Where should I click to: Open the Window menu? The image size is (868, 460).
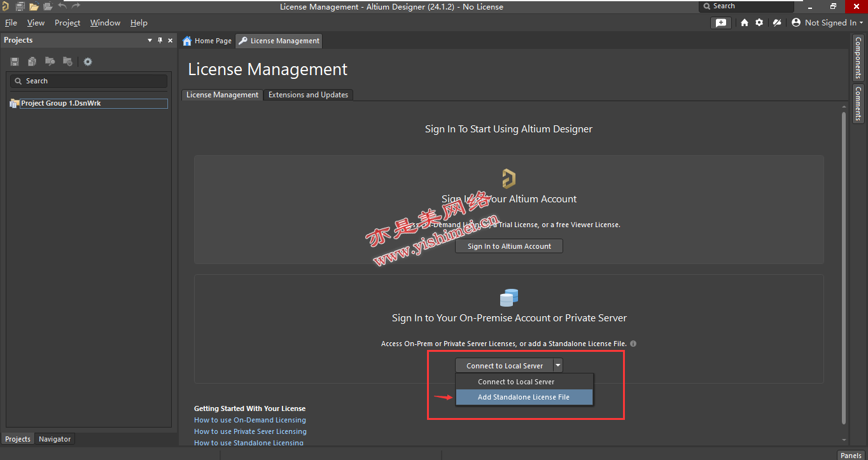[105, 22]
